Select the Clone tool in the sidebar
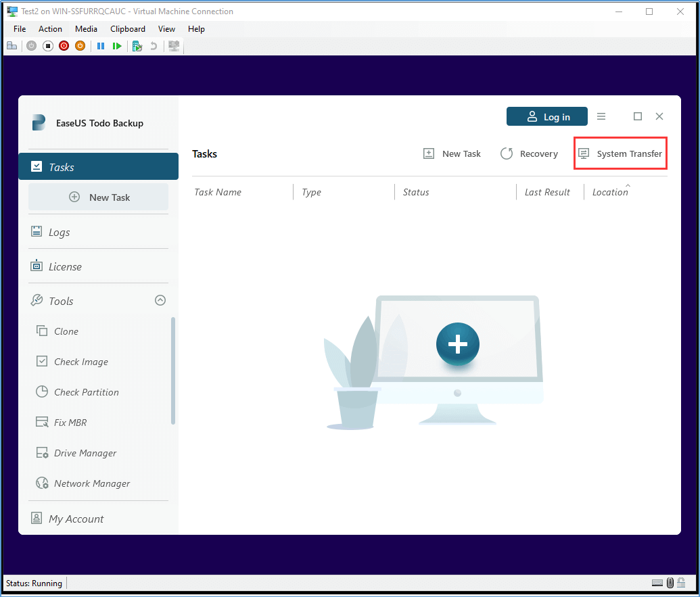Viewport: 700px width, 597px height. [64, 331]
